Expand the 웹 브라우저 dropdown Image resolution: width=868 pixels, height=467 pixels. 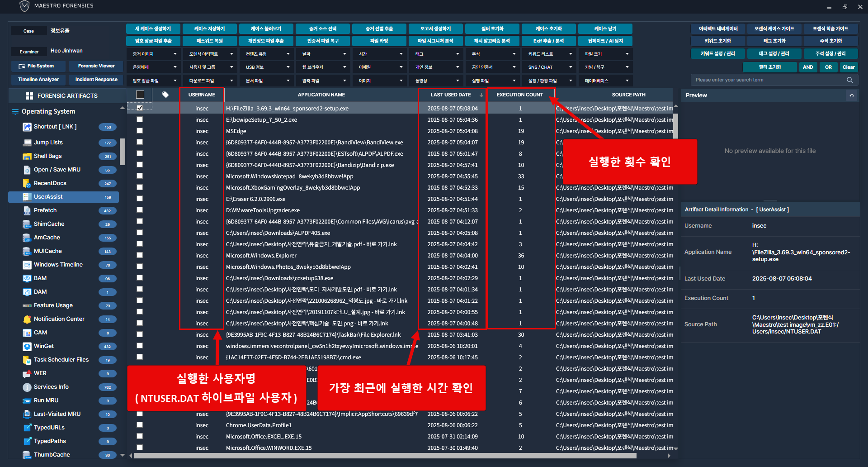(324, 67)
